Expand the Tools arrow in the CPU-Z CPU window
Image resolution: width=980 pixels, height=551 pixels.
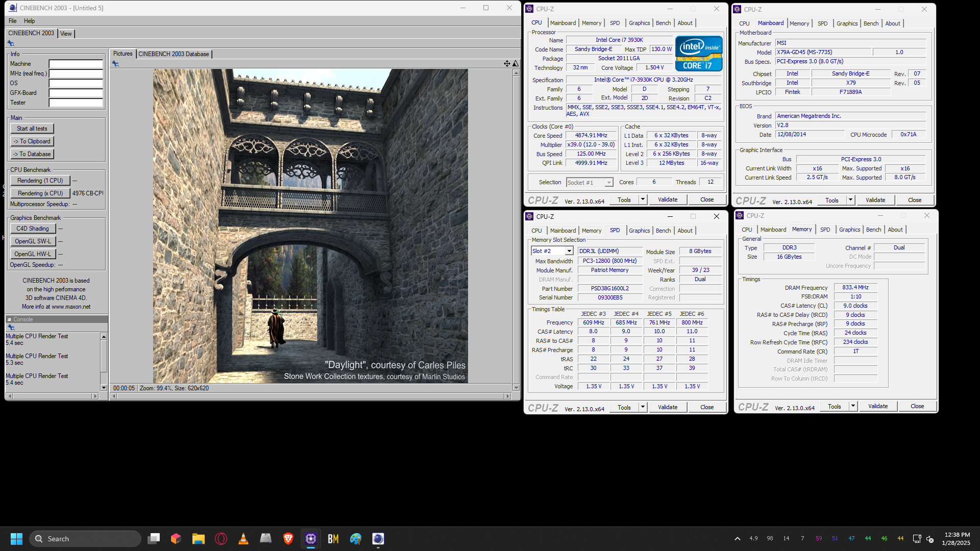click(643, 199)
